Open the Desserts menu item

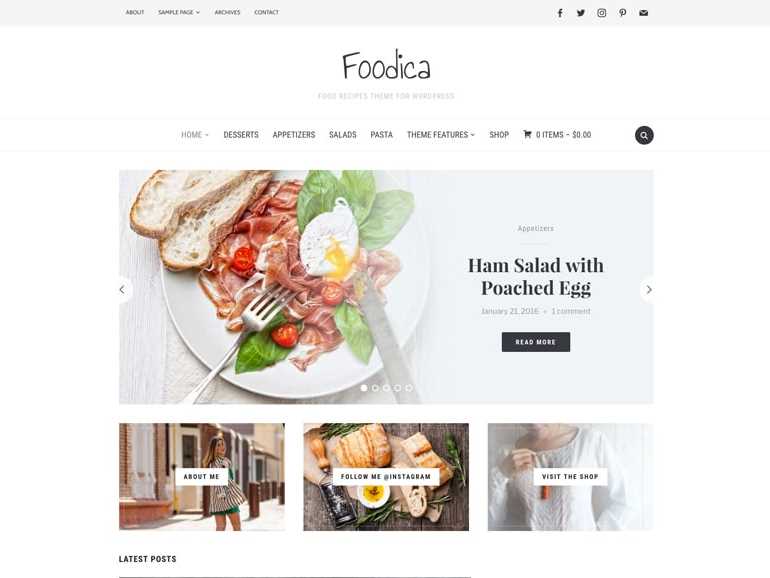[241, 135]
